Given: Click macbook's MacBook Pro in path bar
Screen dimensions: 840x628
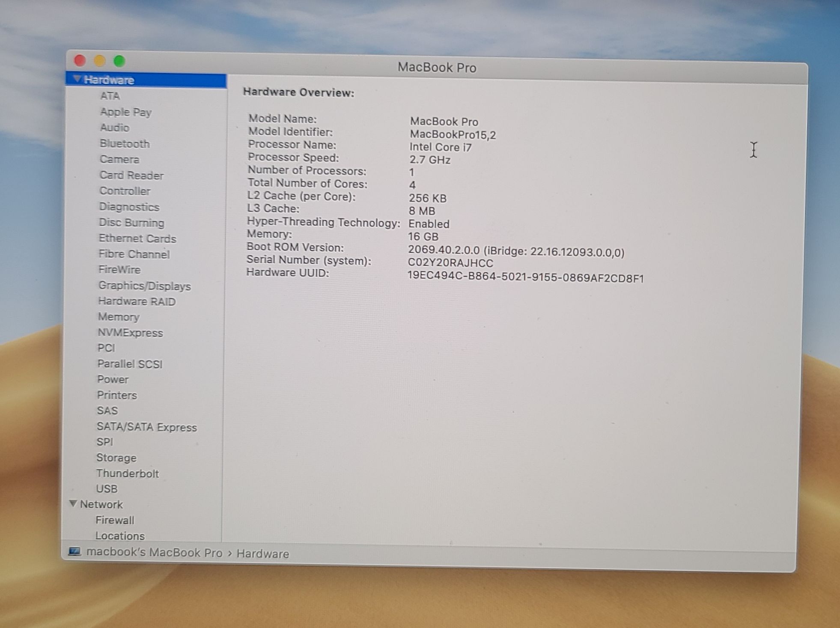Looking at the screenshot, I should pos(154,553).
